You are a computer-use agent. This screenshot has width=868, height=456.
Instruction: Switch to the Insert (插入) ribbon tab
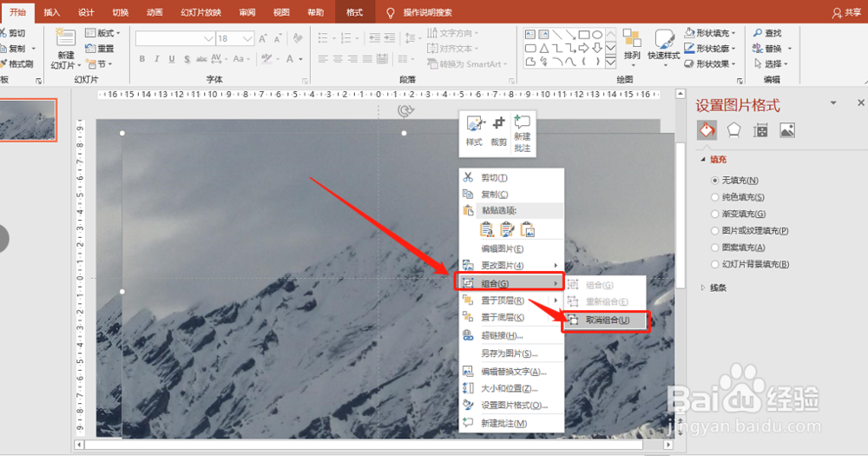pyautogui.click(x=52, y=12)
